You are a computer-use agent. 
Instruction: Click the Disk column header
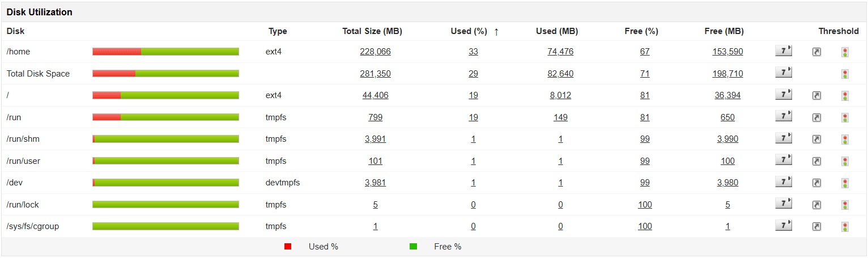point(16,32)
